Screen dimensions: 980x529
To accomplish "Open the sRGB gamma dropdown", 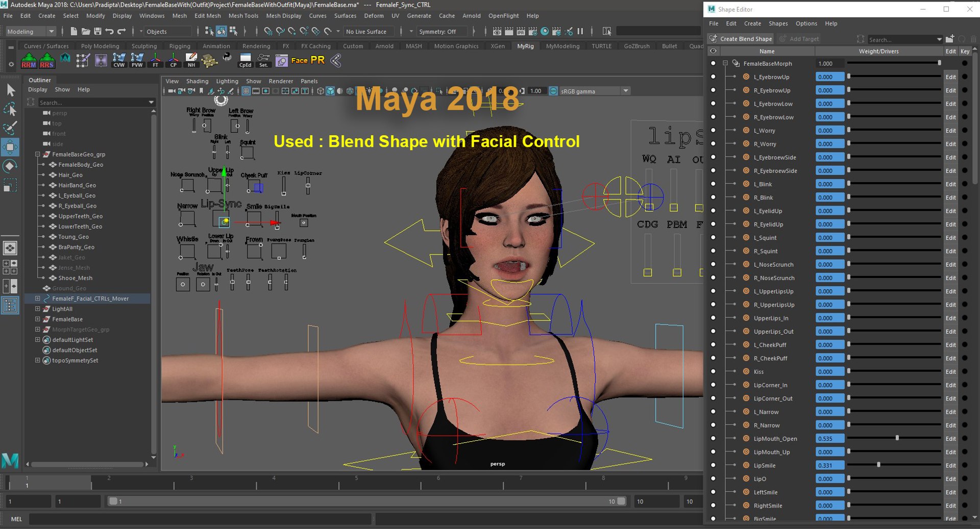I will coord(626,91).
